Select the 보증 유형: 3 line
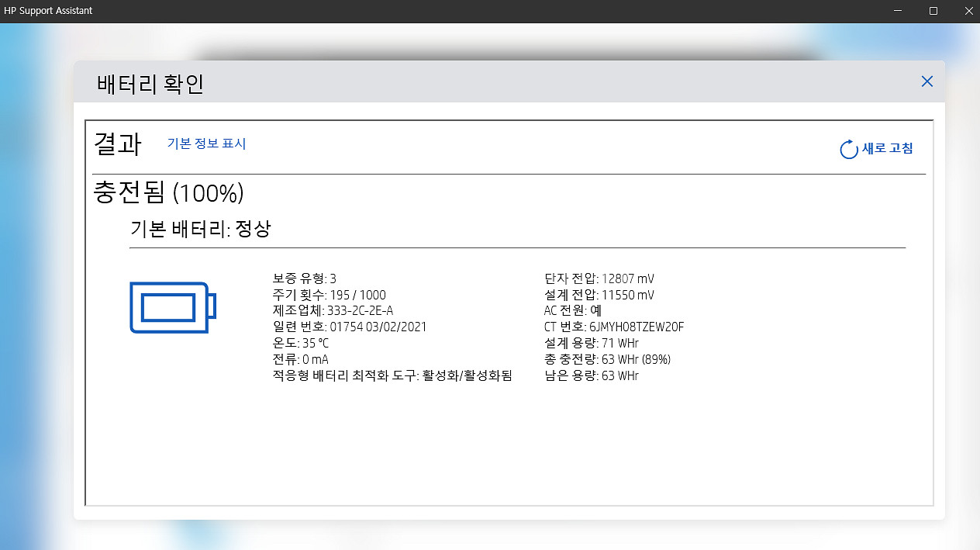The width and height of the screenshot is (980, 550). [x=305, y=278]
